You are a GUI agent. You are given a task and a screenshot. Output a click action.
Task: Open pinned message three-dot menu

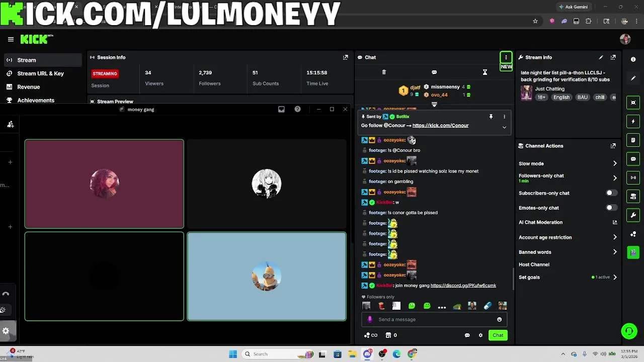point(504,117)
